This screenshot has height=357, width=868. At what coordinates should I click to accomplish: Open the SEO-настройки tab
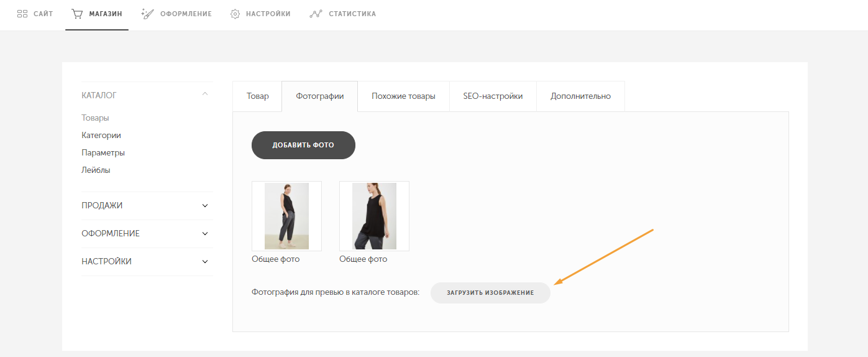click(x=493, y=96)
